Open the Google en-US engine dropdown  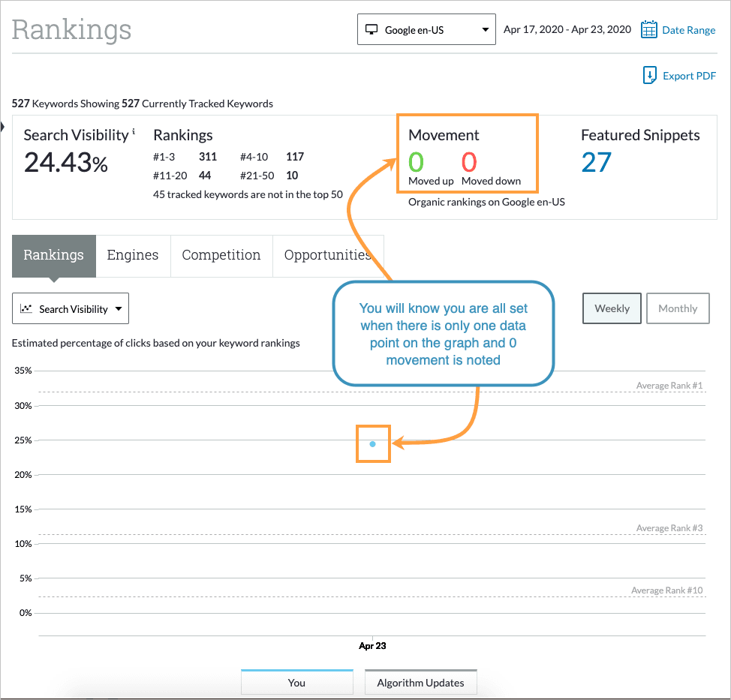426,30
